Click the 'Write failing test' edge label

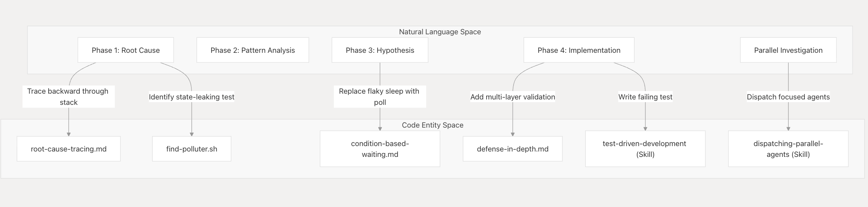tap(645, 97)
